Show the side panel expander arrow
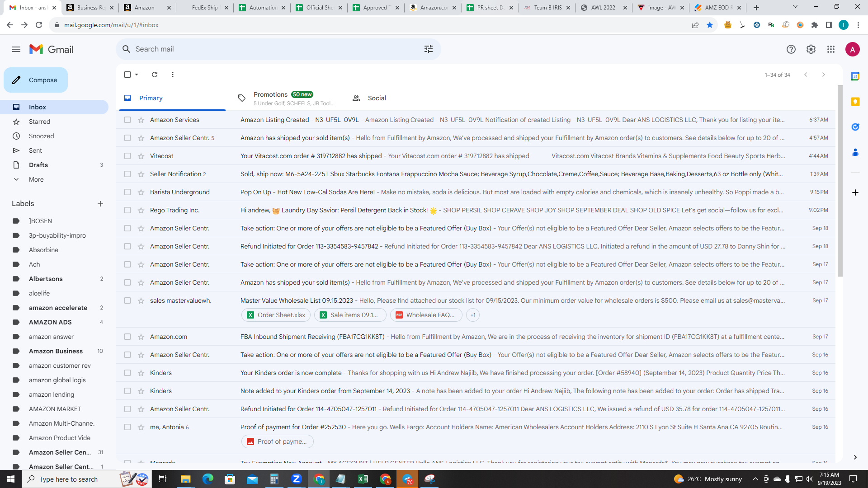Image resolution: width=868 pixels, height=488 pixels. coord(855,457)
